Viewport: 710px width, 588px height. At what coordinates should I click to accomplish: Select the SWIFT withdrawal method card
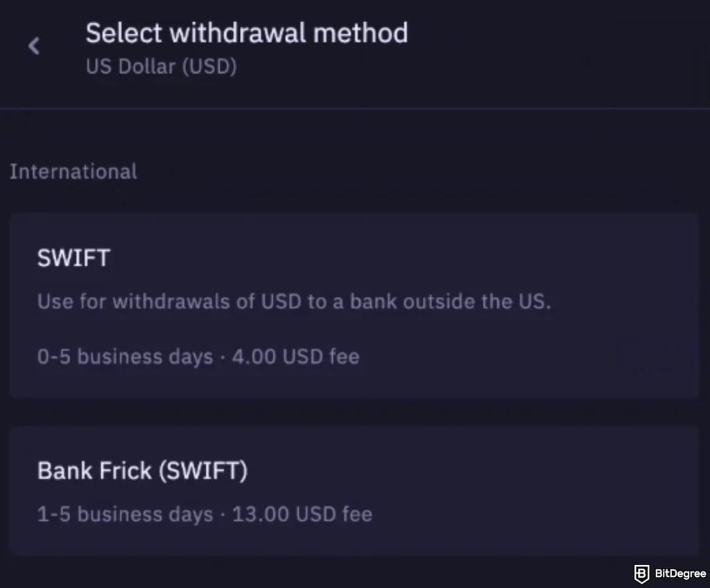(354, 305)
